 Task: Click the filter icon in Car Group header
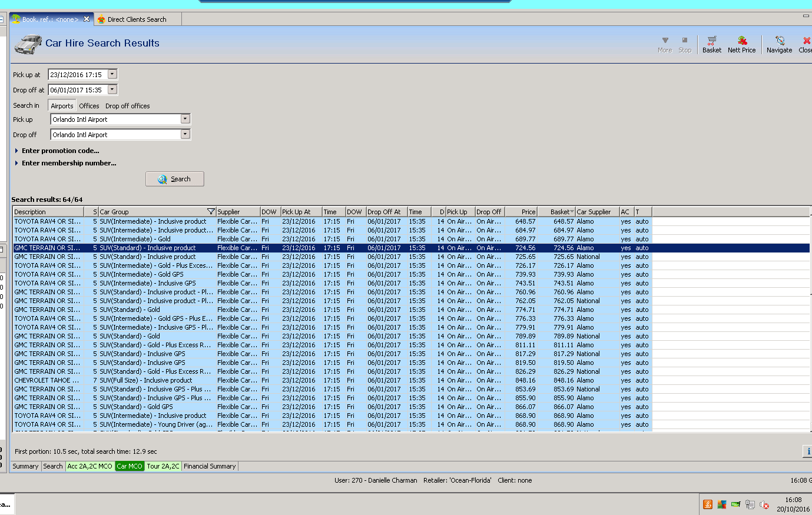point(211,212)
